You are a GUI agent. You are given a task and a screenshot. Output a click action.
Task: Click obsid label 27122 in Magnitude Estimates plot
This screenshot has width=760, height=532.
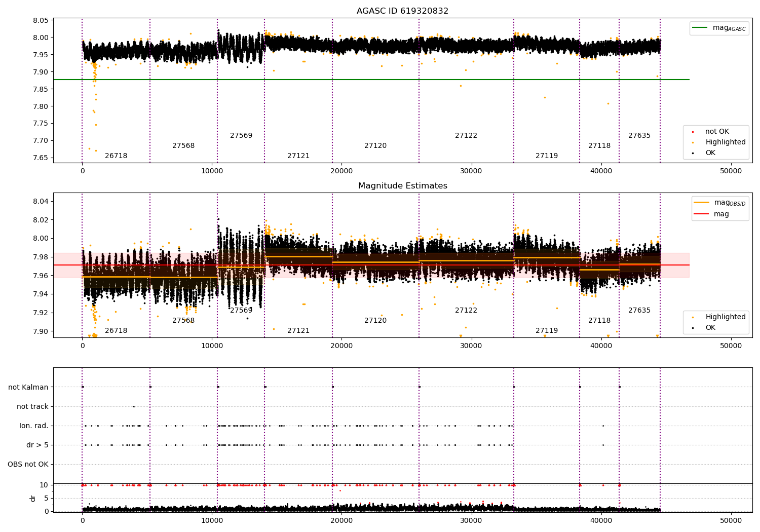(x=466, y=311)
